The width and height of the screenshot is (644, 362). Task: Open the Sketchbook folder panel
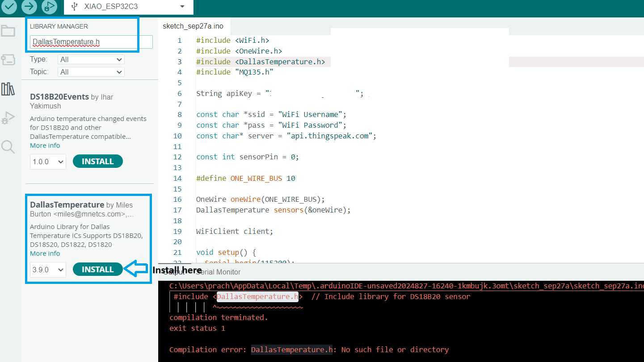click(8, 31)
